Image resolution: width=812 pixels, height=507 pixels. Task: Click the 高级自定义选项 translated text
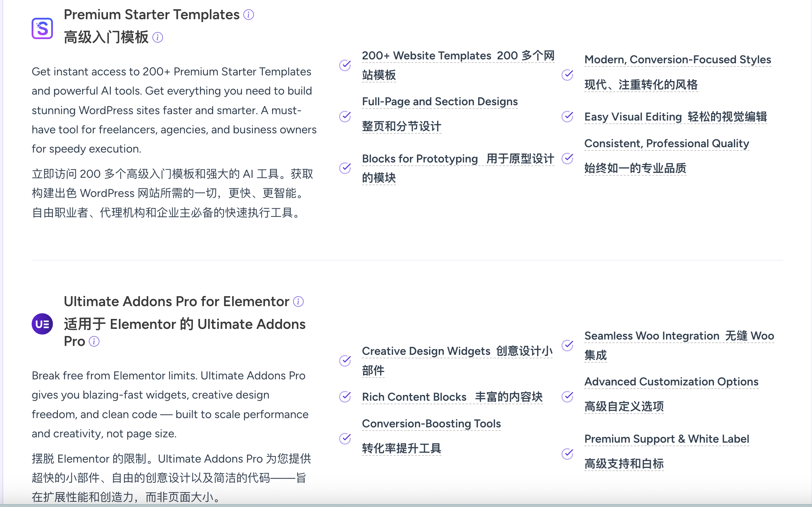tap(624, 407)
